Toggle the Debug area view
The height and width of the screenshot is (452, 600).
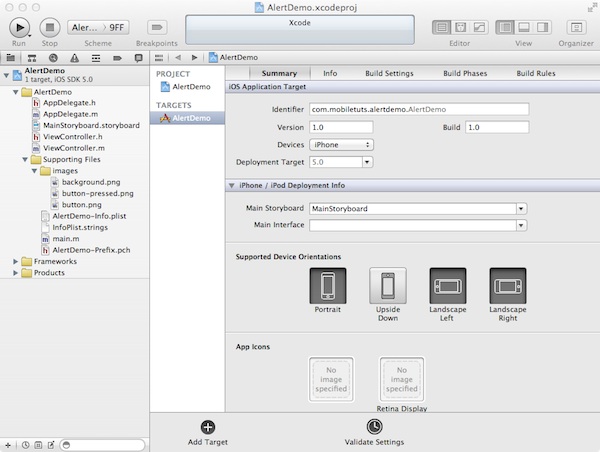523,28
